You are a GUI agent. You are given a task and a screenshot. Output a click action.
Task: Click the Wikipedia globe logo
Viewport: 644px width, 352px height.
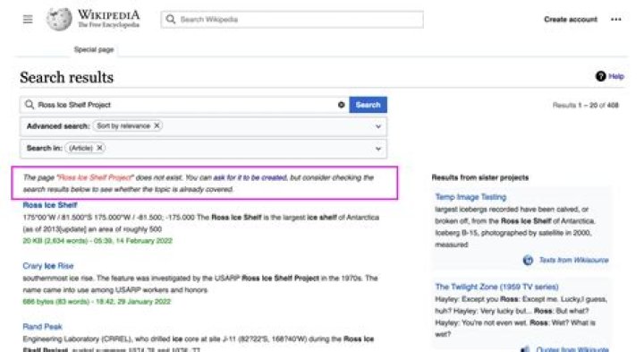click(59, 20)
